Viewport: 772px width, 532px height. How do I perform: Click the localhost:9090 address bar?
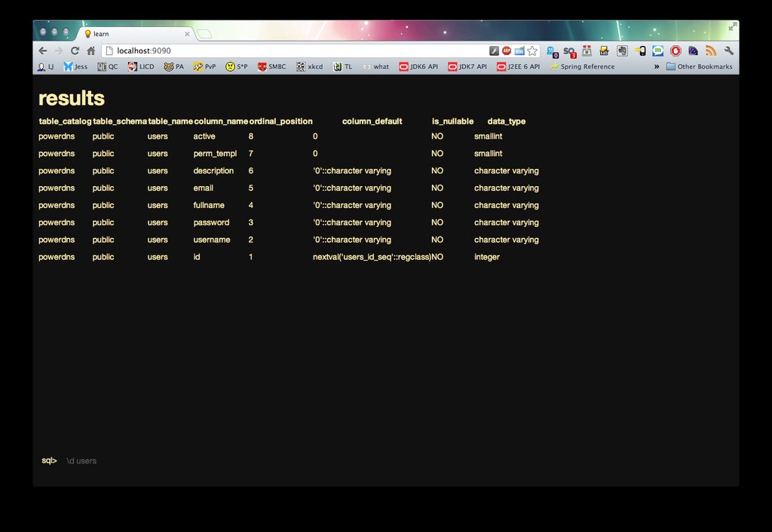[x=296, y=50]
